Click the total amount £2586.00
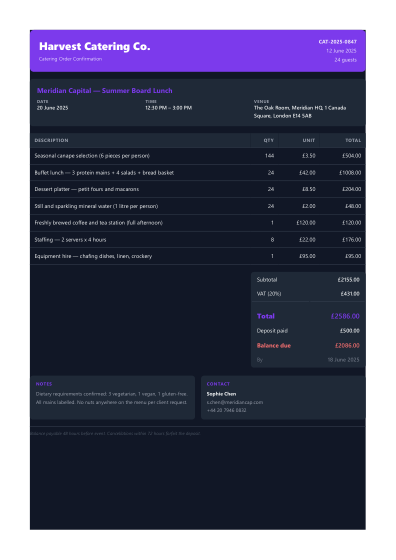396x560 pixels. pyautogui.click(x=345, y=316)
